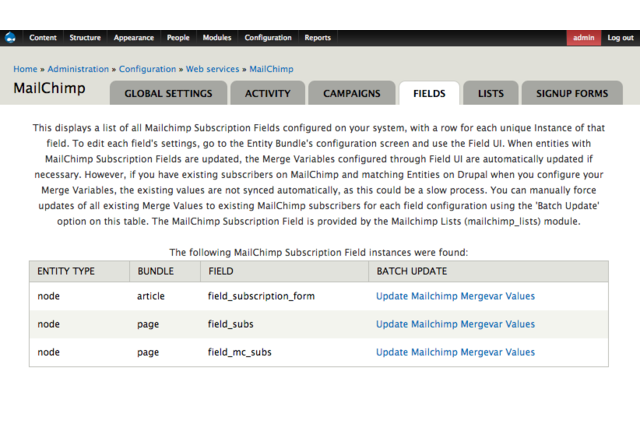Switch to the Signup Forms tab
The height and width of the screenshot is (426, 640).
tap(572, 93)
